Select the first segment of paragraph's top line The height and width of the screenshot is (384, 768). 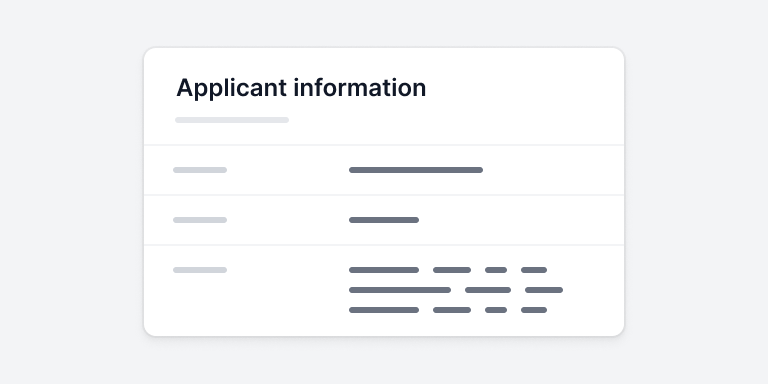click(384, 270)
